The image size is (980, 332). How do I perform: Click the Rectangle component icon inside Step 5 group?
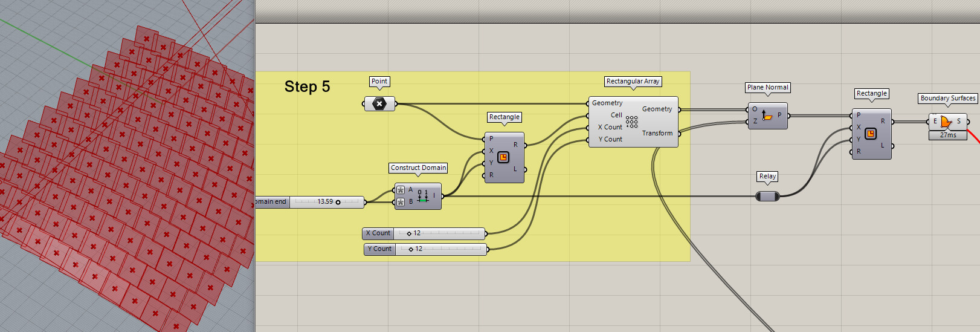point(503,157)
